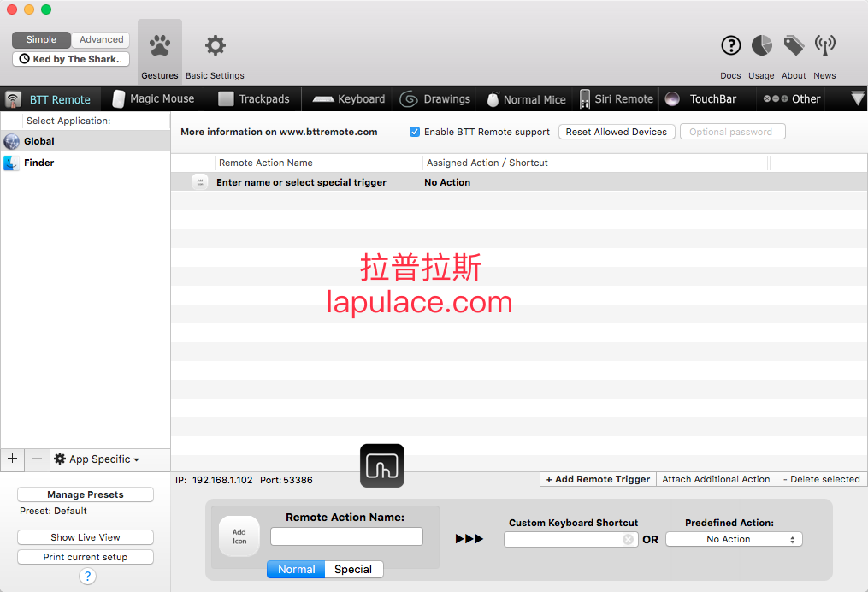This screenshot has height=592, width=868.
Task: Click the Keyboard icon in tab bar
Action: [322, 99]
